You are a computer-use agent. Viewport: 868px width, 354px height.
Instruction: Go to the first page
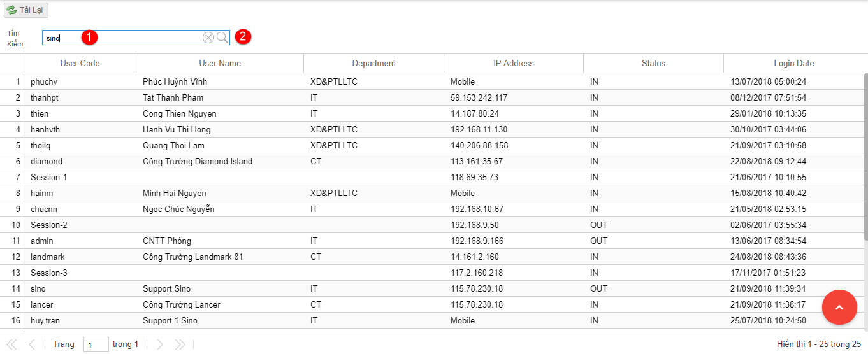coord(11,344)
